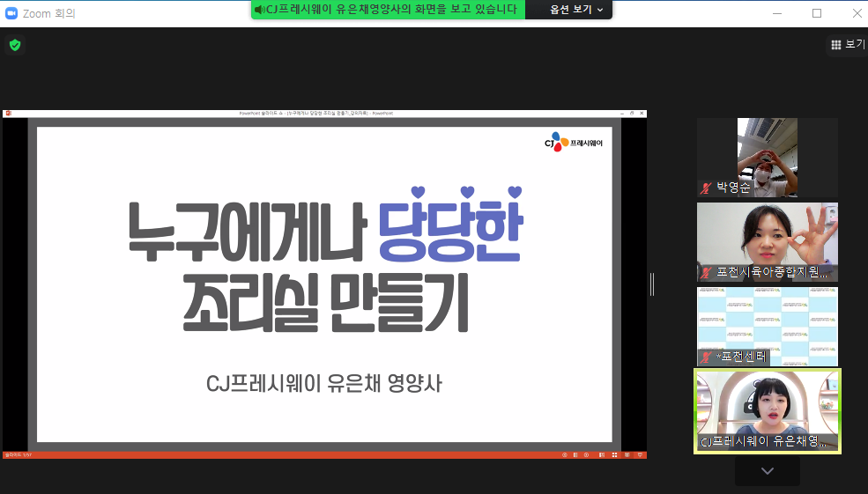Viewport: 868px width, 494px height.
Task: Click the green screen-sharing notification banner
Action: tap(388, 10)
